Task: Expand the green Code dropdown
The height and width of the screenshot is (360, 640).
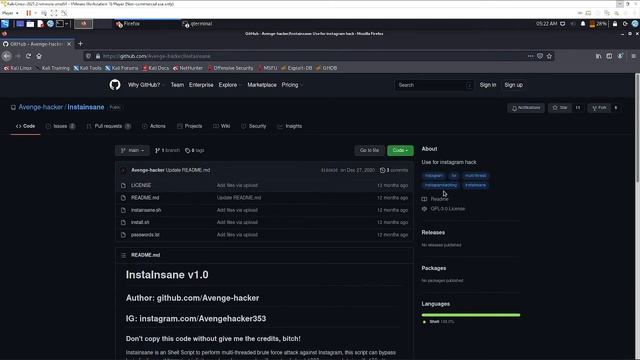Action: (400, 150)
